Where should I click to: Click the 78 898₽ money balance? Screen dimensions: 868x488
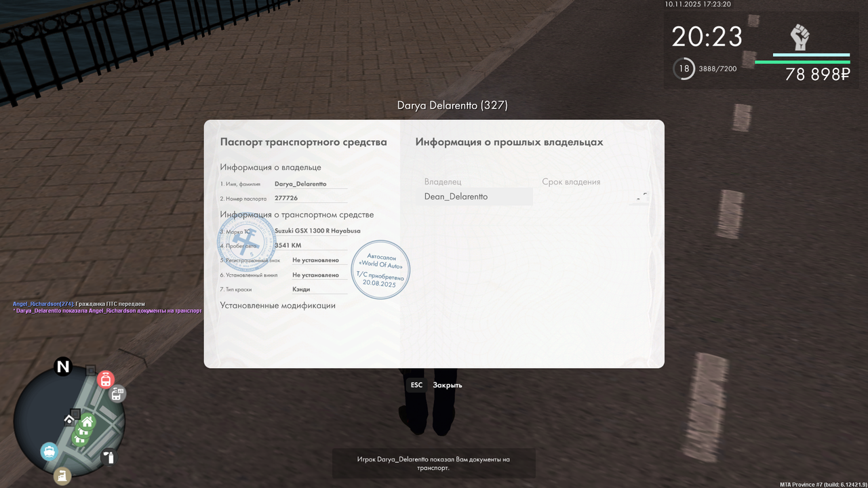point(817,75)
